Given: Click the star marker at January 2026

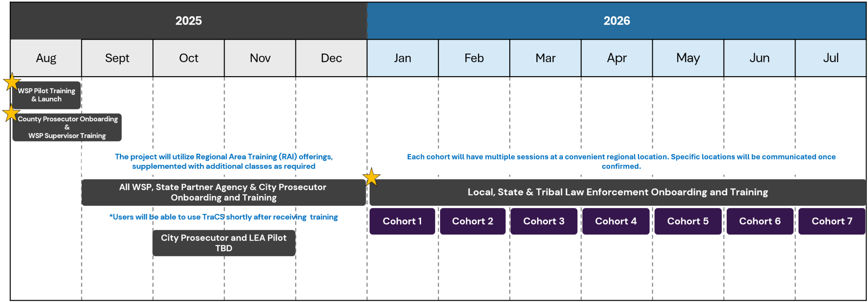Looking at the screenshot, I should click(x=371, y=177).
